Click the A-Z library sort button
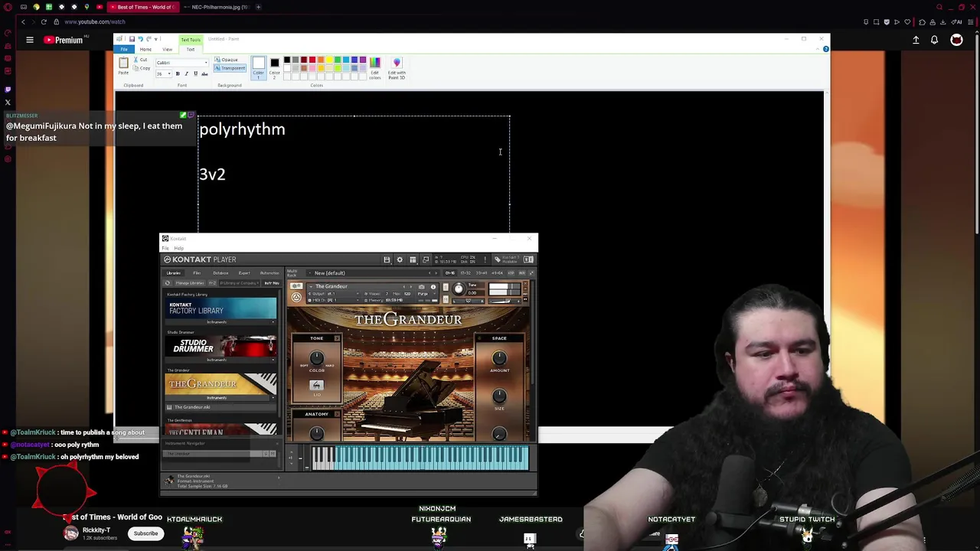Screen dimensions: 980x551 click(x=212, y=283)
